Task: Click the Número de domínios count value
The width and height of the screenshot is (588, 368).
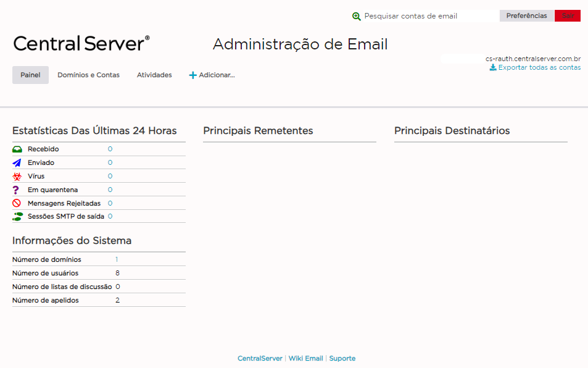Action: [x=117, y=260]
